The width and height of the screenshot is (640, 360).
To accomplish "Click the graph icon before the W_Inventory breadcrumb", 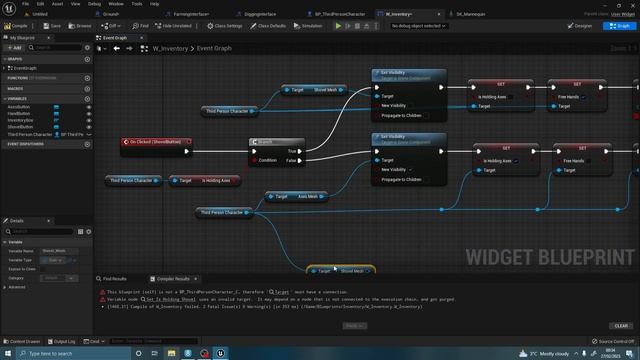I will point(144,49).
